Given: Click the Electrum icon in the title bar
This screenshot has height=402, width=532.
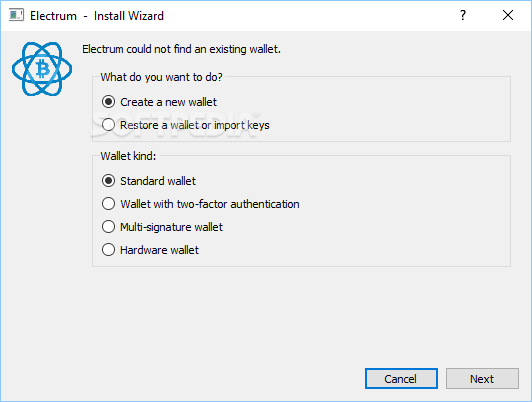Looking at the screenshot, I should [16, 15].
